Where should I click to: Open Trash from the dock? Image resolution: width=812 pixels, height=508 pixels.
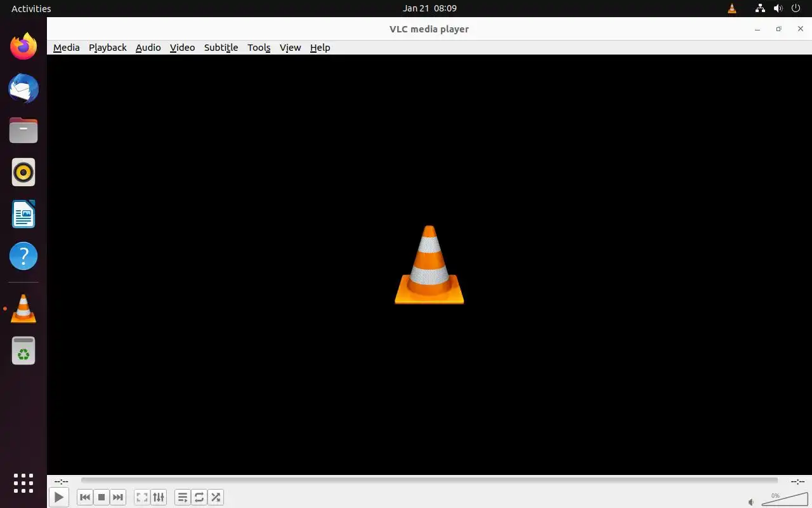pos(23,351)
